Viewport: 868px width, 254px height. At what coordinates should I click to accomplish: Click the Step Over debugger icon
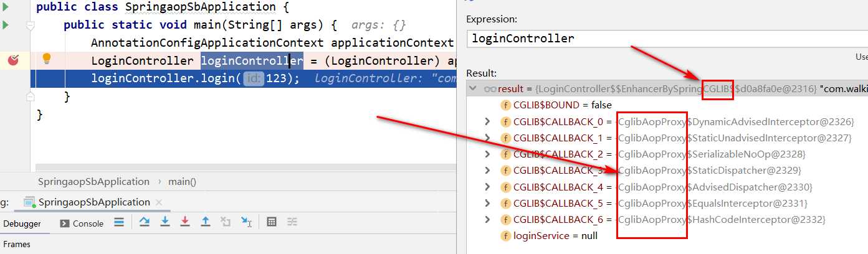tap(145, 222)
